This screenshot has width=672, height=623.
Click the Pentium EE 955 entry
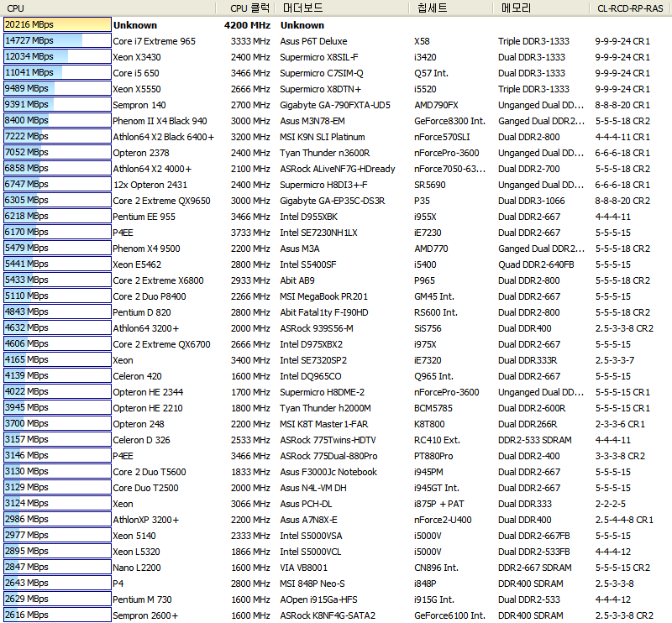pyautogui.click(x=144, y=217)
